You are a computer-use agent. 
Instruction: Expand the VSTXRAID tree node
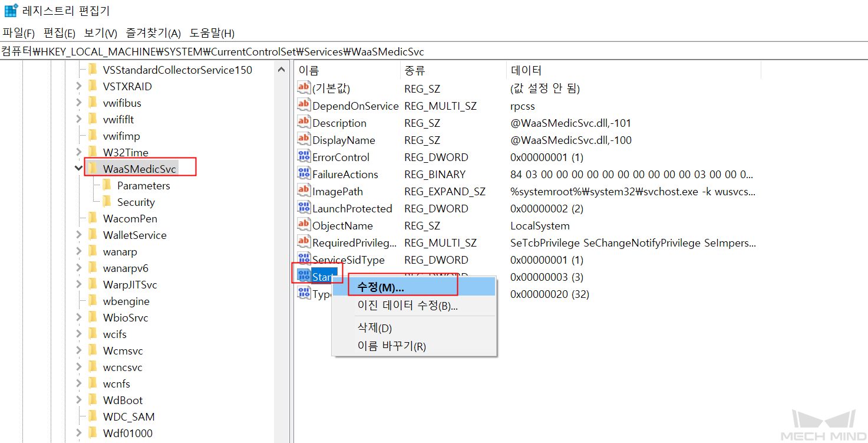pyautogui.click(x=78, y=86)
